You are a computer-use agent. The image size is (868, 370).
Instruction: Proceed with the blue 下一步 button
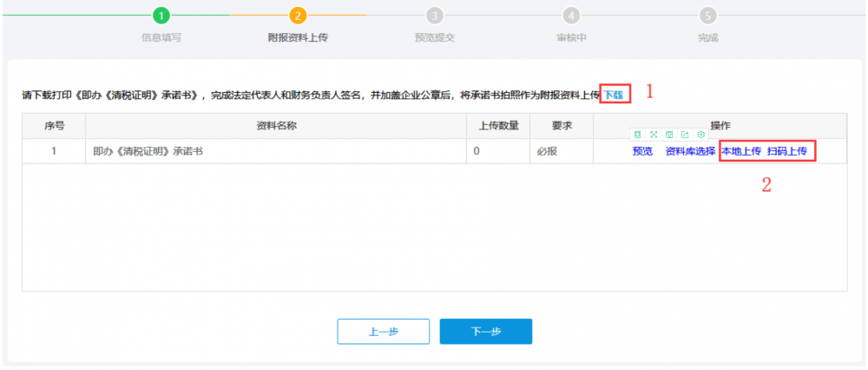coord(485,331)
